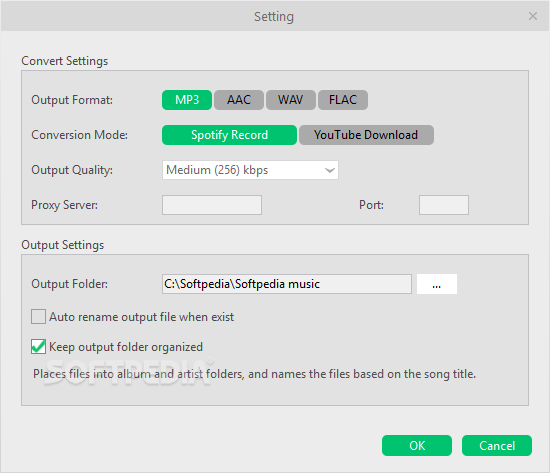Click the Port label text

pos(371,205)
